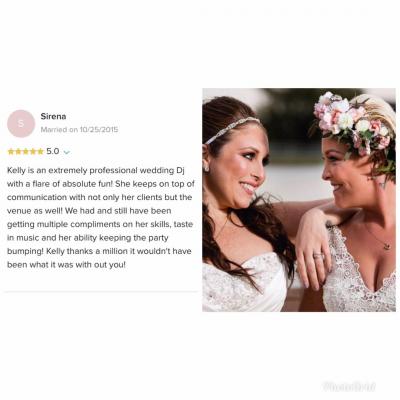Expand rating details chevron beside 5.0
400x400 pixels.
pyautogui.click(x=67, y=153)
